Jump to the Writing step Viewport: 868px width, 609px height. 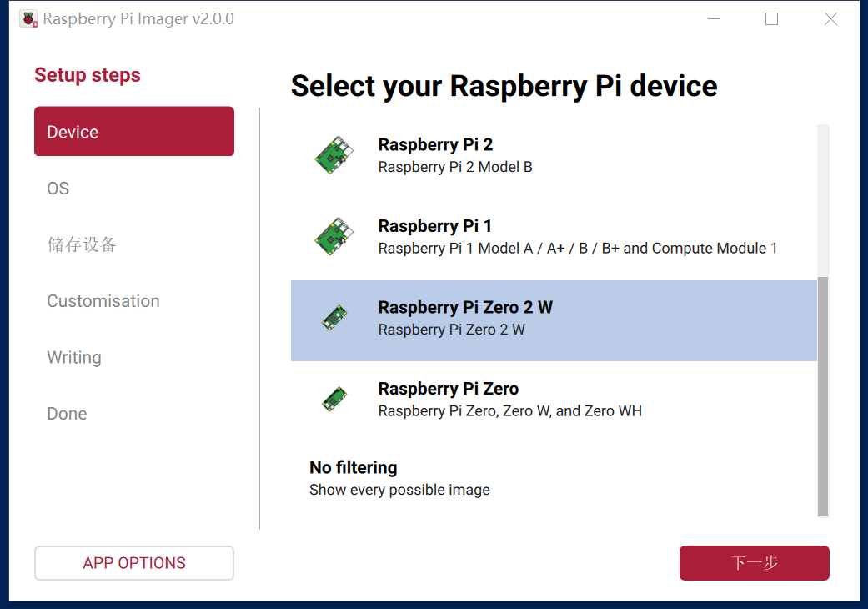(74, 357)
